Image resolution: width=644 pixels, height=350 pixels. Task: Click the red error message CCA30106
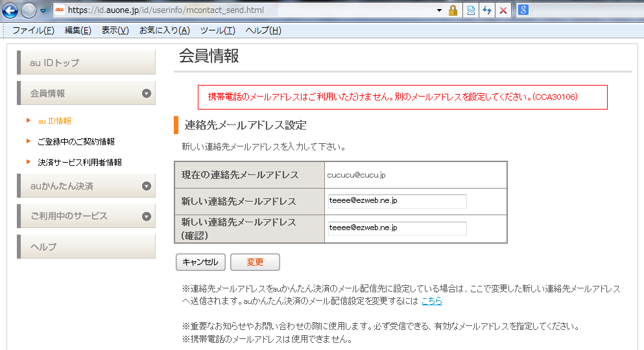tap(403, 97)
